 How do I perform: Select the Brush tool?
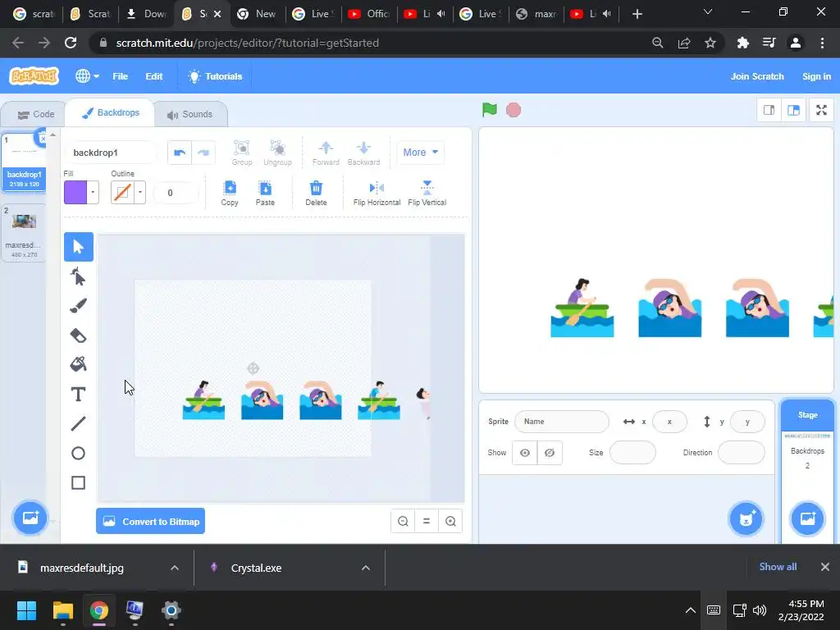pos(78,306)
